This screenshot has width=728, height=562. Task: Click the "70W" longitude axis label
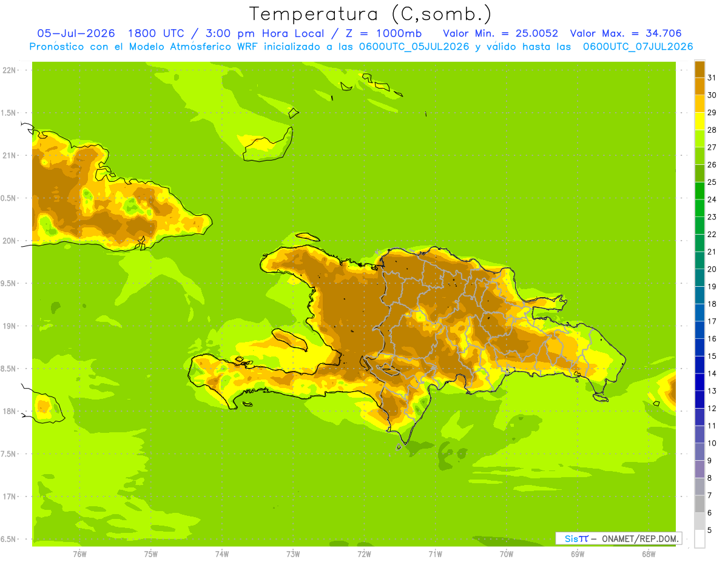pyautogui.click(x=507, y=554)
